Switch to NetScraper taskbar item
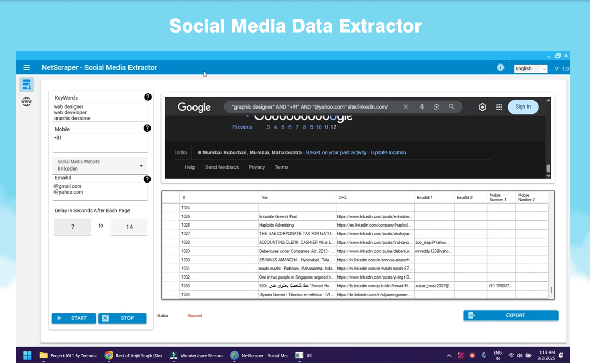 [x=260, y=355]
